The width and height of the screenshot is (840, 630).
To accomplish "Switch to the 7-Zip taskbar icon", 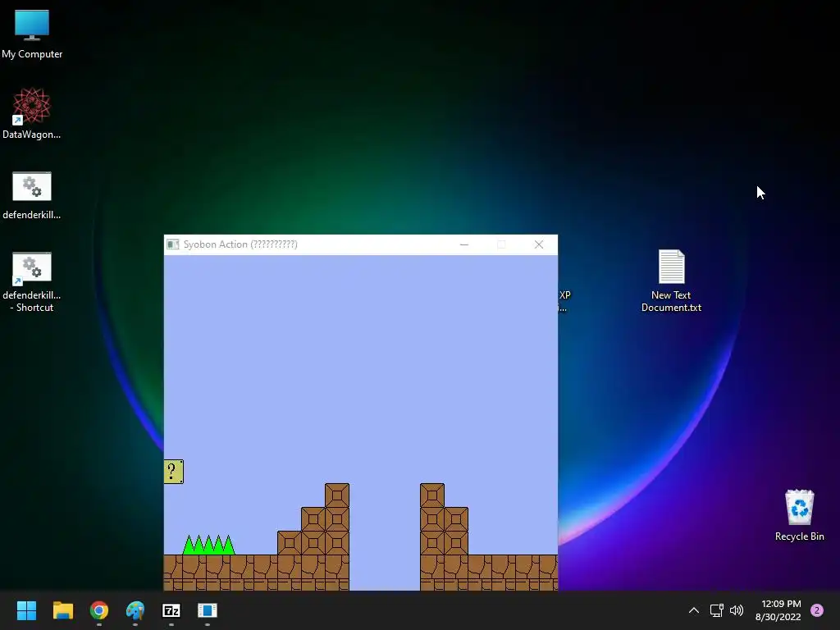I will click(171, 610).
